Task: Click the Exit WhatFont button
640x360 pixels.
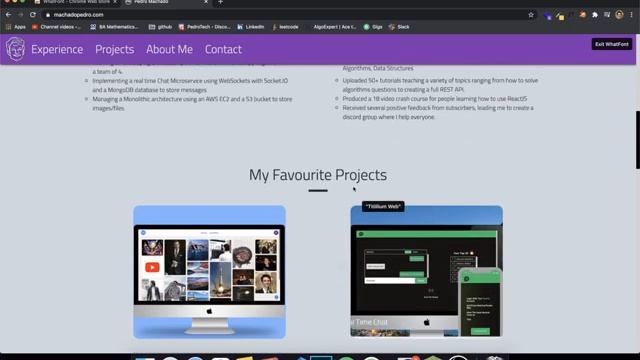Action: tap(612, 44)
